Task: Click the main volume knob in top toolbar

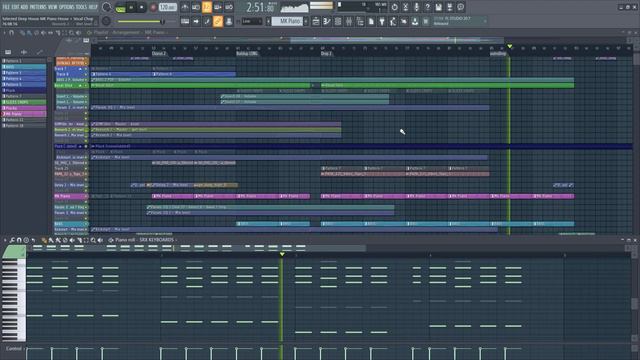Action: click(106, 7)
